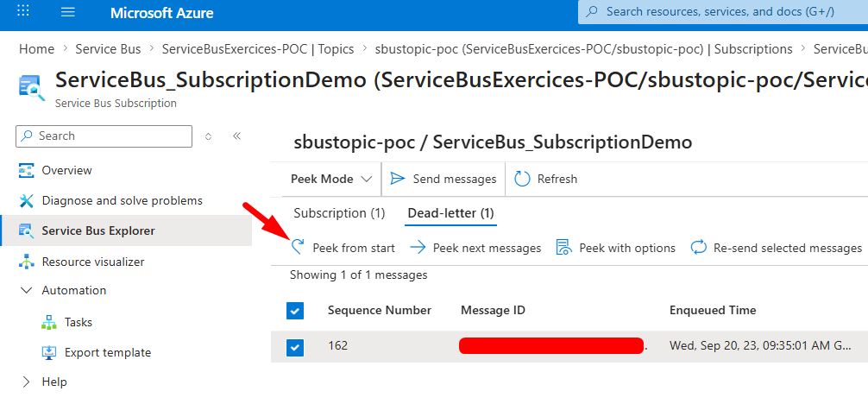
Task: Sort by Message ID column header
Action: tap(493, 310)
